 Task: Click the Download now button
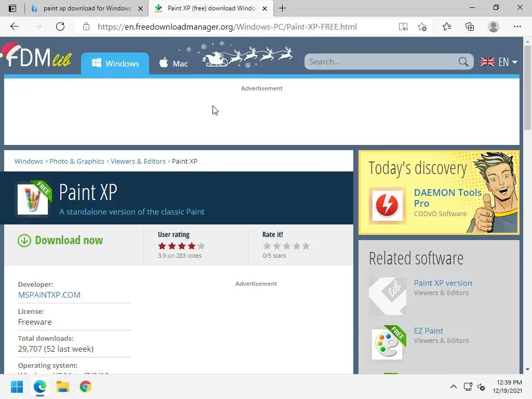60,240
